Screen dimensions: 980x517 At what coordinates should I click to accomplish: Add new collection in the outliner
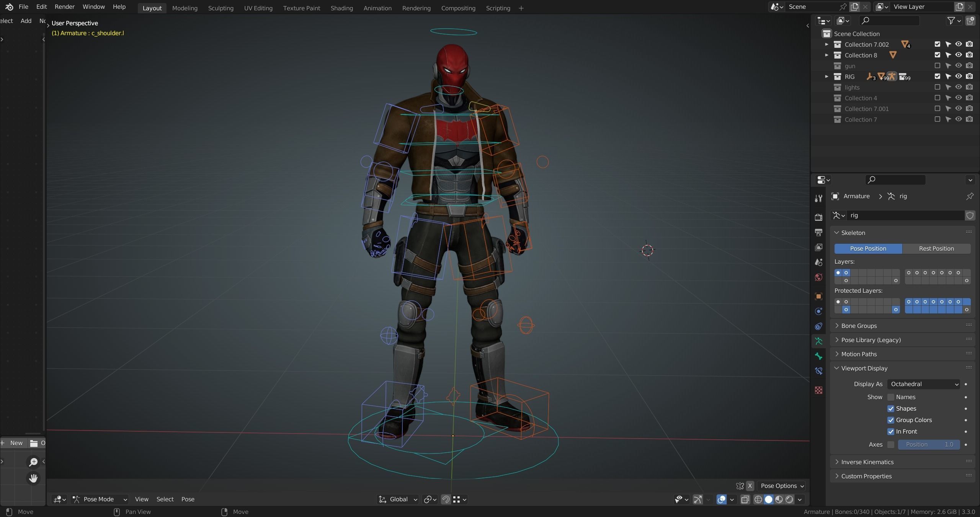(970, 21)
